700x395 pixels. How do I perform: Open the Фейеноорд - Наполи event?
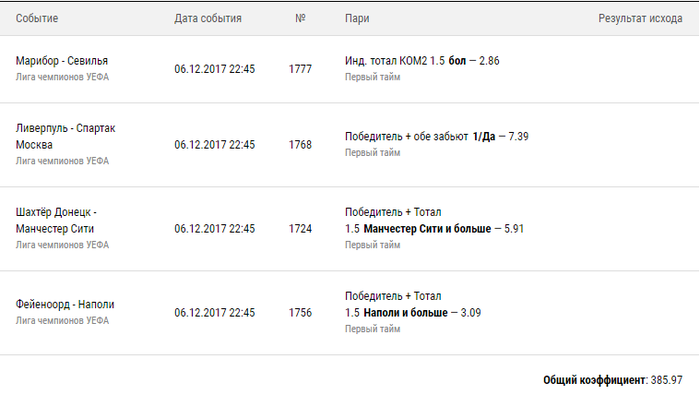(x=65, y=304)
